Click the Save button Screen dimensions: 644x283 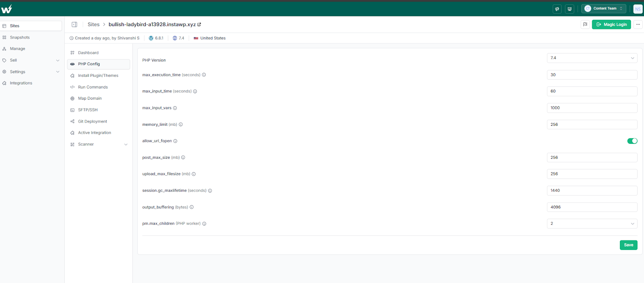click(x=629, y=245)
